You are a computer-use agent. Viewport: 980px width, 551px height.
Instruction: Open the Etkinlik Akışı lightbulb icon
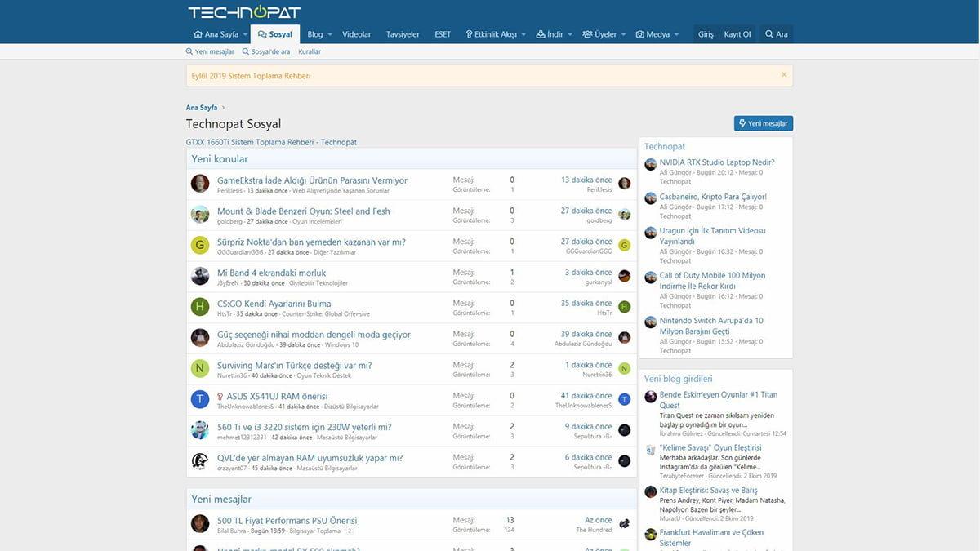470,34
